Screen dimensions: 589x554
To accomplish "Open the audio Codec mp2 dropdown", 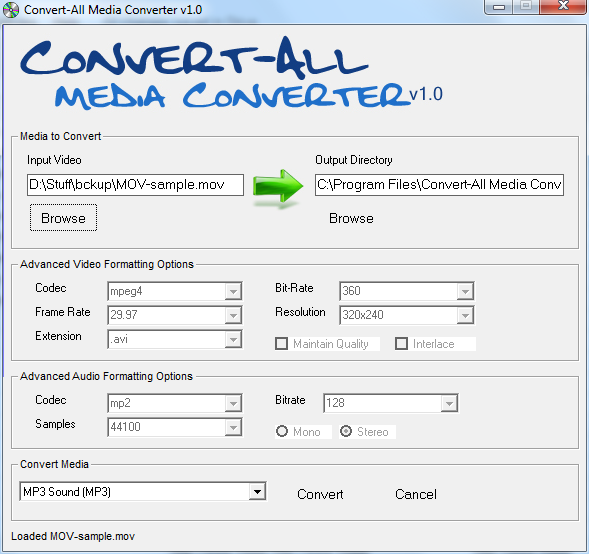I will 175,403.
